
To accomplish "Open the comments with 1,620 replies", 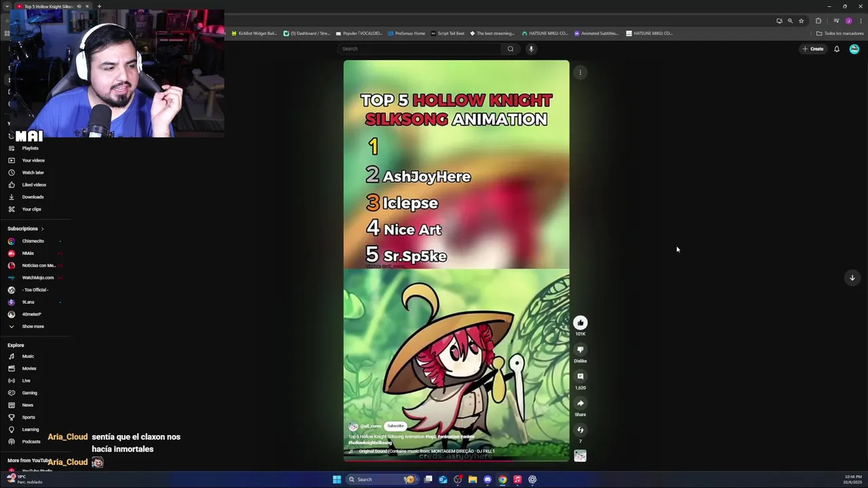I will point(580,376).
